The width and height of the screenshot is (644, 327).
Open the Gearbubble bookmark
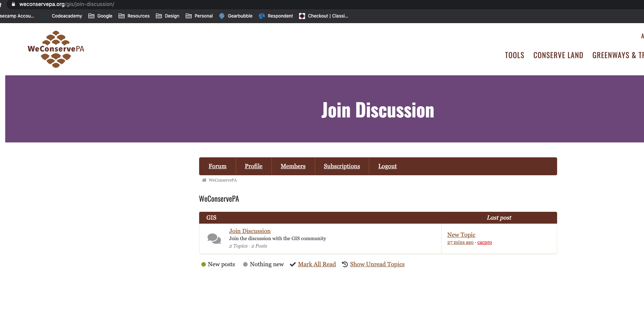(236, 16)
